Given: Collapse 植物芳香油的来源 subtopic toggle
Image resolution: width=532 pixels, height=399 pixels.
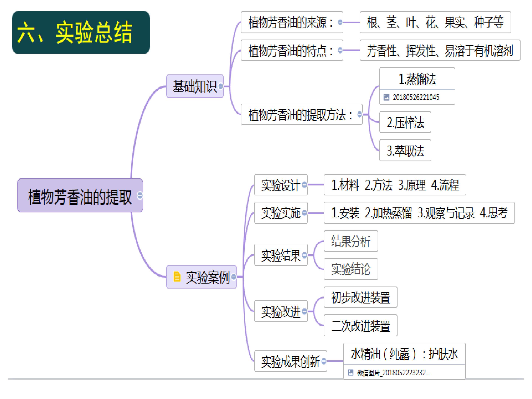Looking at the screenshot, I should [x=340, y=22].
